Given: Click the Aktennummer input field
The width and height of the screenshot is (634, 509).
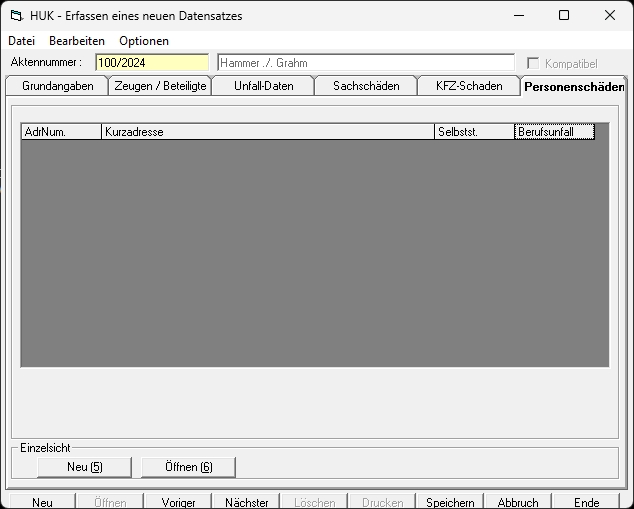Looking at the screenshot, I should [x=151, y=63].
